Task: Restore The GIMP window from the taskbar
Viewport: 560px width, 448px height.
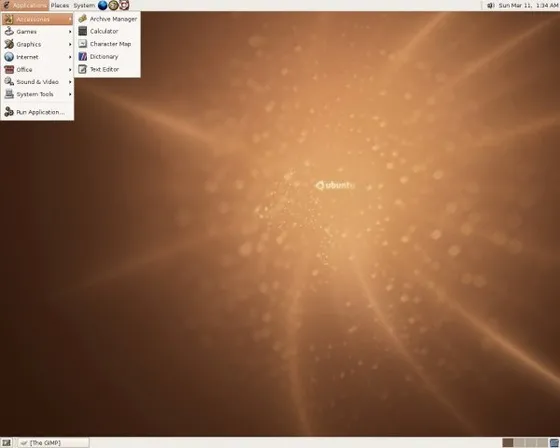Action: click(x=53, y=443)
